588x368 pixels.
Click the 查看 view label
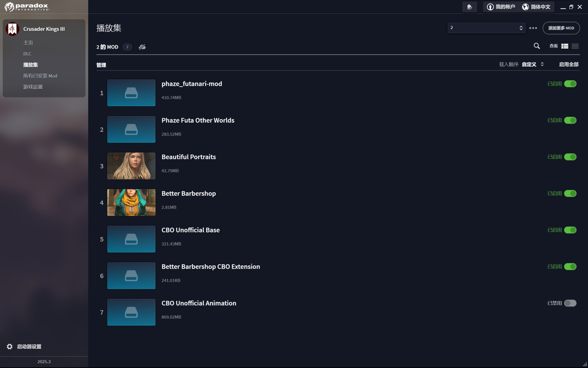(554, 46)
